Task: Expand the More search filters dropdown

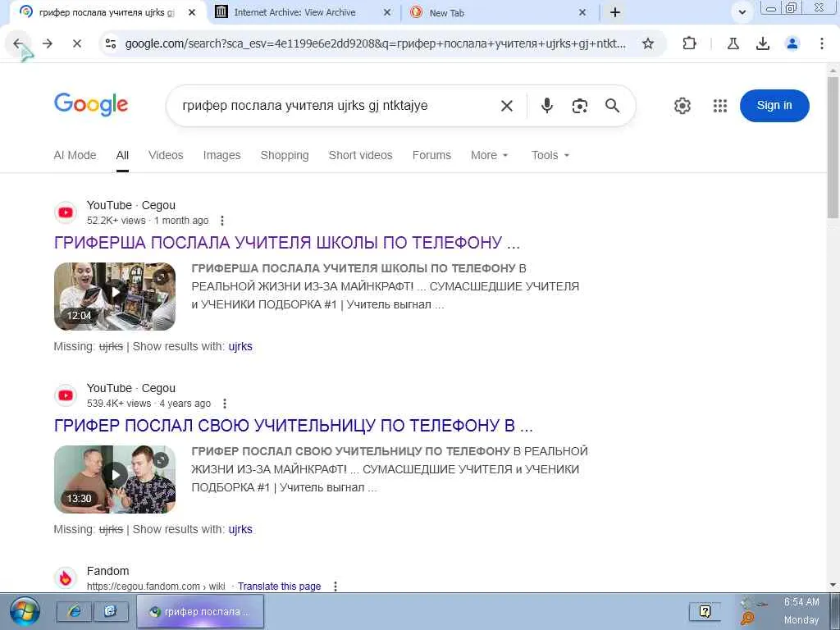Action: pyautogui.click(x=489, y=155)
